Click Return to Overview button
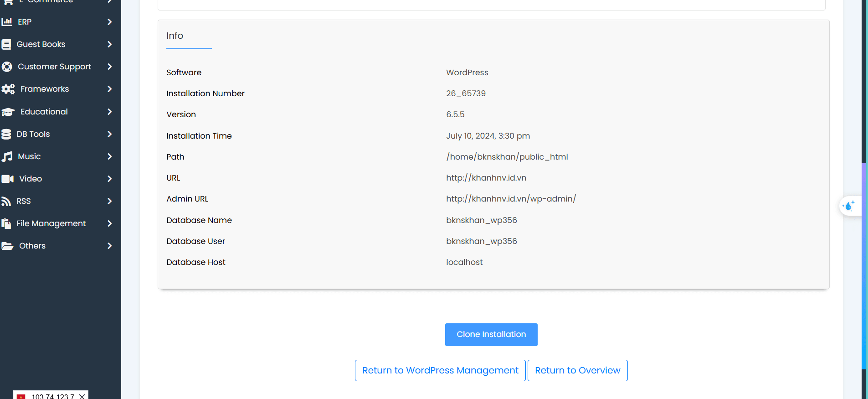Viewport: 868px width, 399px height. point(578,370)
